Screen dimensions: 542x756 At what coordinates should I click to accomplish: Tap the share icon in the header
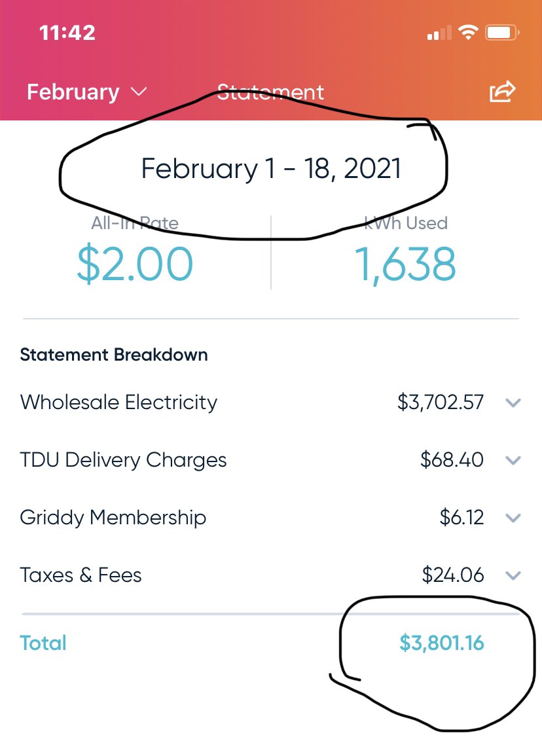click(503, 91)
